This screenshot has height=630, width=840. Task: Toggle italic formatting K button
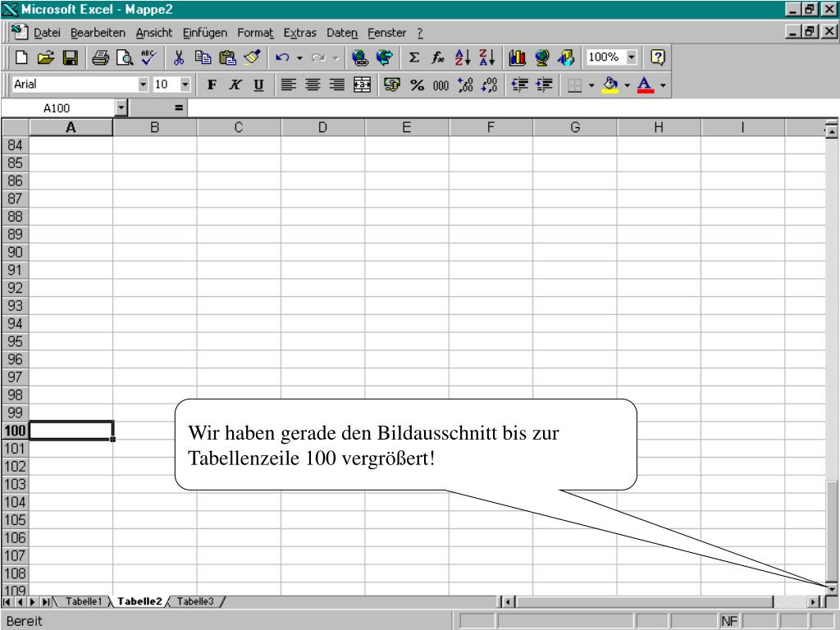pyautogui.click(x=235, y=84)
